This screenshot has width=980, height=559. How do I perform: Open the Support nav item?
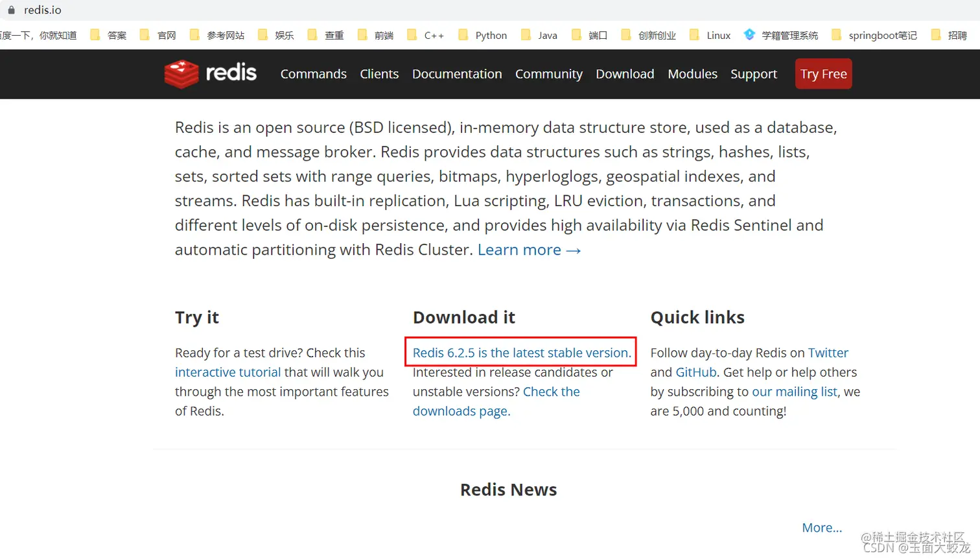pyautogui.click(x=754, y=74)
